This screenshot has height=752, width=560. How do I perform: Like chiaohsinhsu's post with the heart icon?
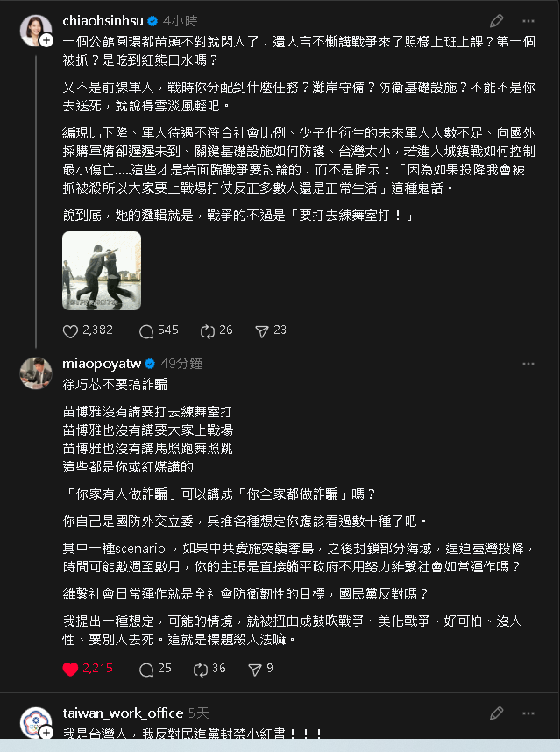(70, 331)
